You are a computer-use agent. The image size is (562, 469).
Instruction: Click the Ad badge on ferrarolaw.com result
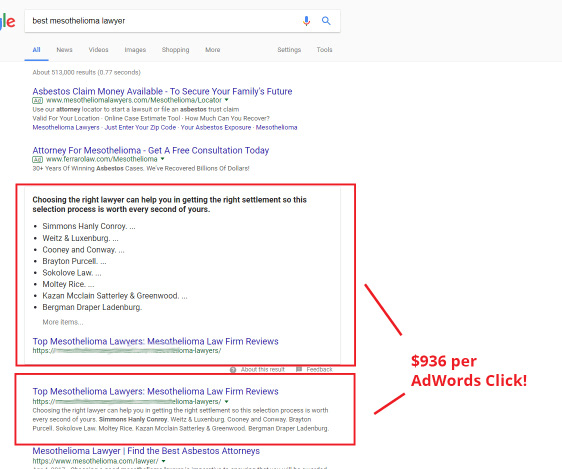point(38,159)
